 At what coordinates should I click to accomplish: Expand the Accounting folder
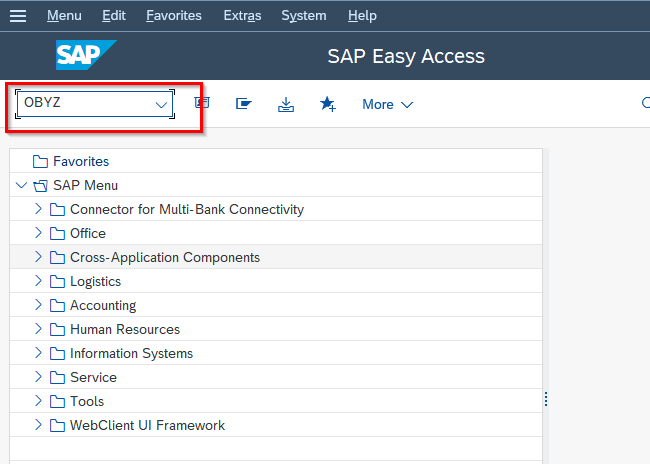tap(38, 305)
